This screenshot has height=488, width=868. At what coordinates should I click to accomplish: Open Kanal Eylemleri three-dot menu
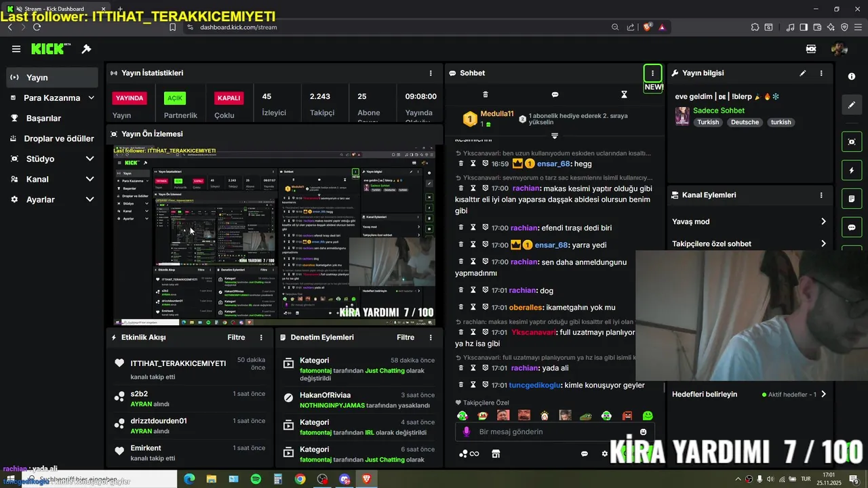coord(821,195)
